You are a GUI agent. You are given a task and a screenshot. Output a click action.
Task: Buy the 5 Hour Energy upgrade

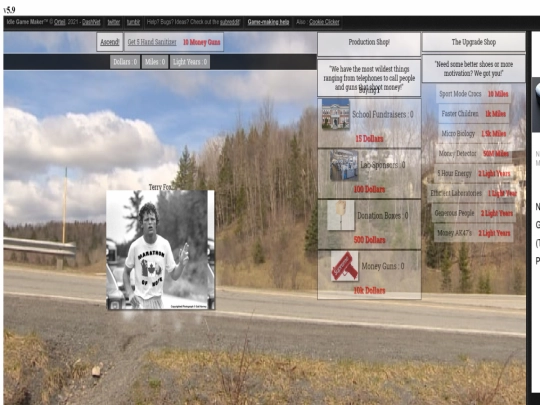tap(474, 173)
